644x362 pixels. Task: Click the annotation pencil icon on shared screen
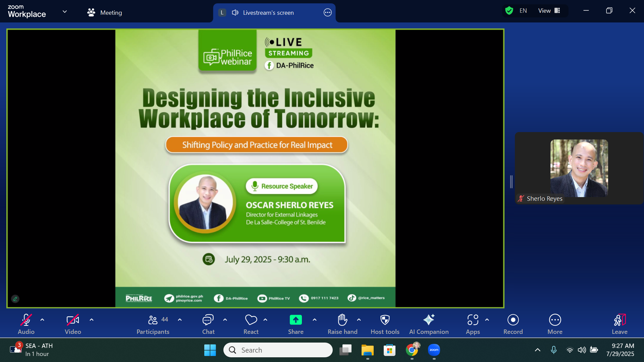[15, 299]
